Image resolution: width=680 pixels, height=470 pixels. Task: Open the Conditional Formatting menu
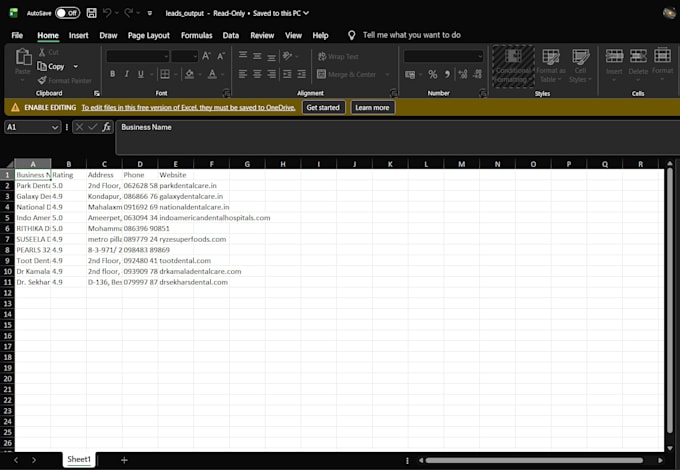pyautogui.click(x=513, y=66)
